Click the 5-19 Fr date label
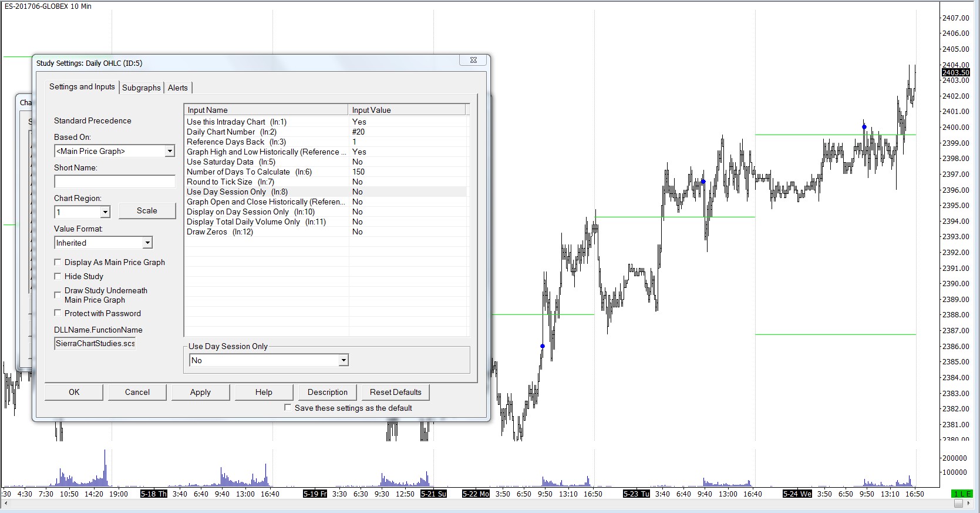This screenshot has height=513, width=980. (x=315, y=494)
